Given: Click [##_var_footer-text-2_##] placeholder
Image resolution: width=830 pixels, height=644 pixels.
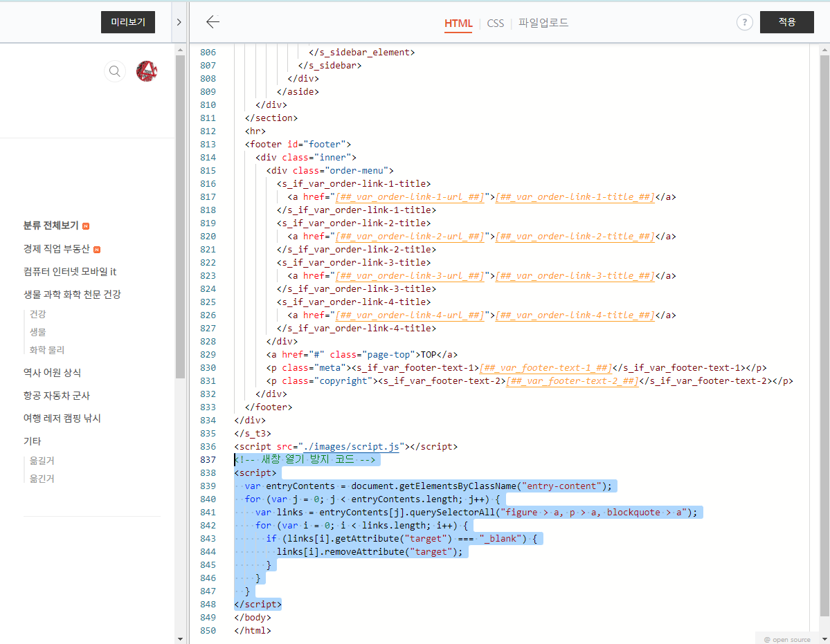Looking at the screenshot, I should (x=572, y=380).
